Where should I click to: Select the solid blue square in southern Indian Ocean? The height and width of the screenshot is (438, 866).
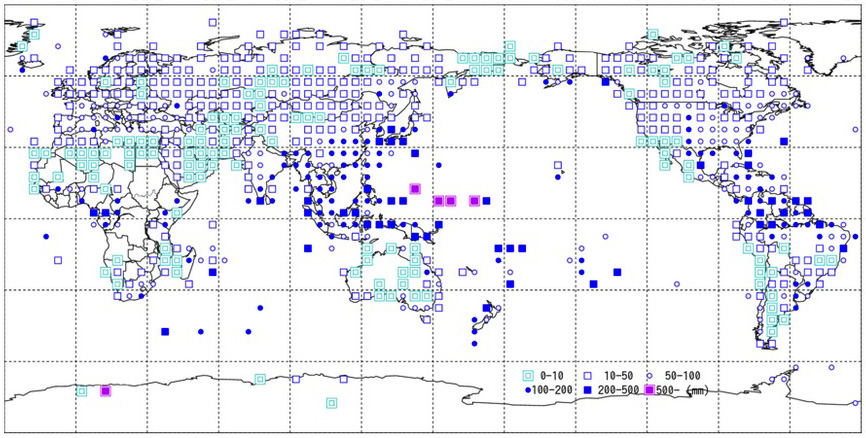coord(165,331)
